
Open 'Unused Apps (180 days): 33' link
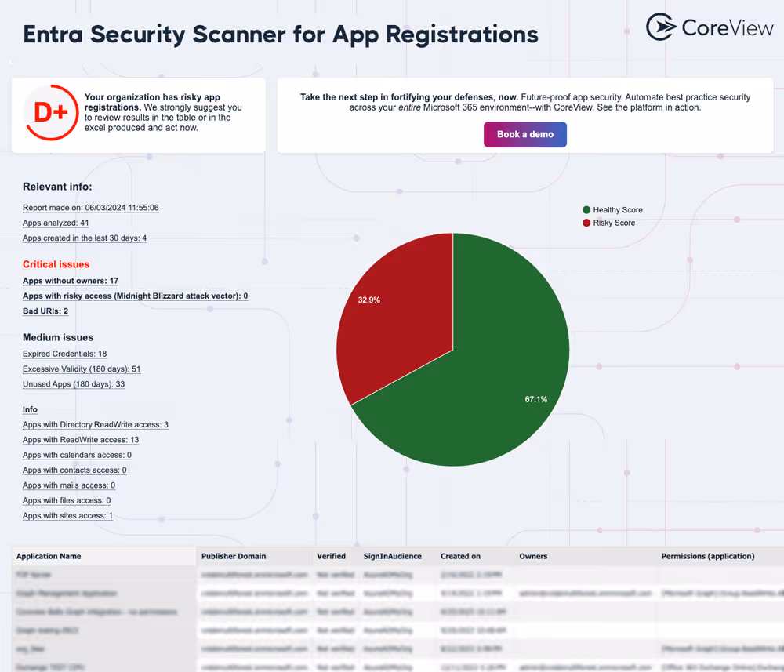[x=74, y=384]
